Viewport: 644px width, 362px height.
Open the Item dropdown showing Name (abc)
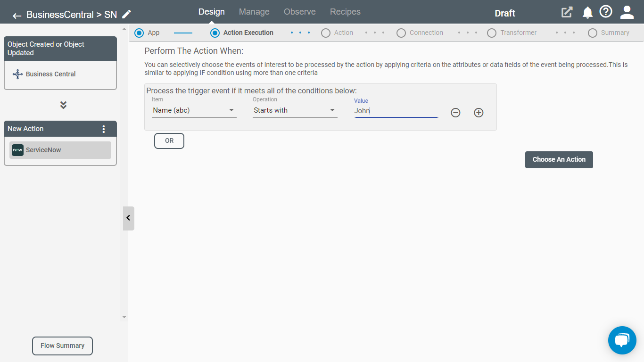[194, 110]
